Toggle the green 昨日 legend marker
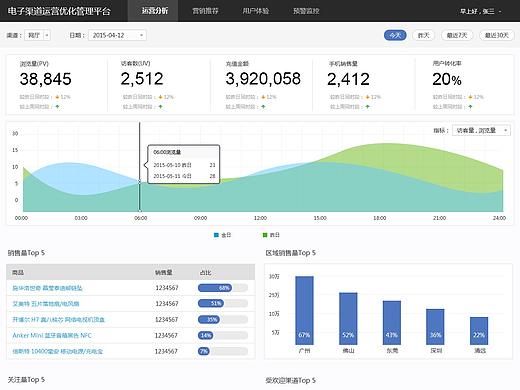The height and width of the screenshot is (390, 520). coord(265,235)
